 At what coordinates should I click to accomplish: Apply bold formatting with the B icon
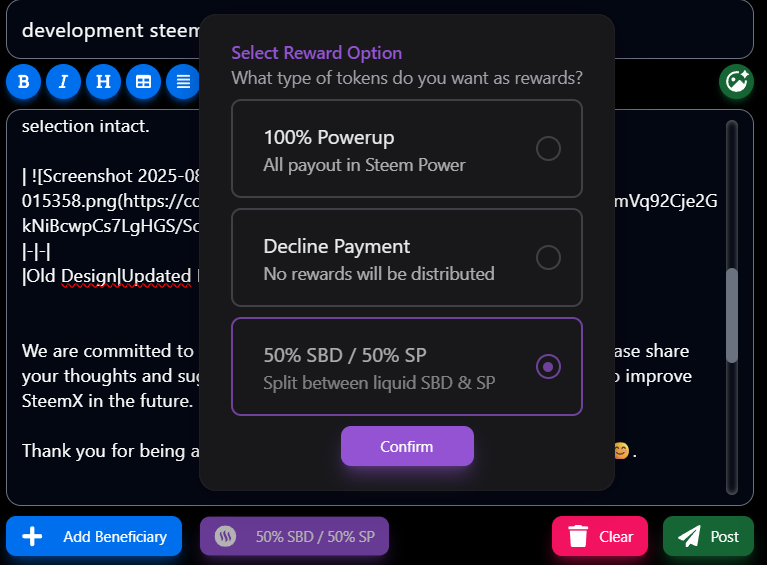[23, 82]
